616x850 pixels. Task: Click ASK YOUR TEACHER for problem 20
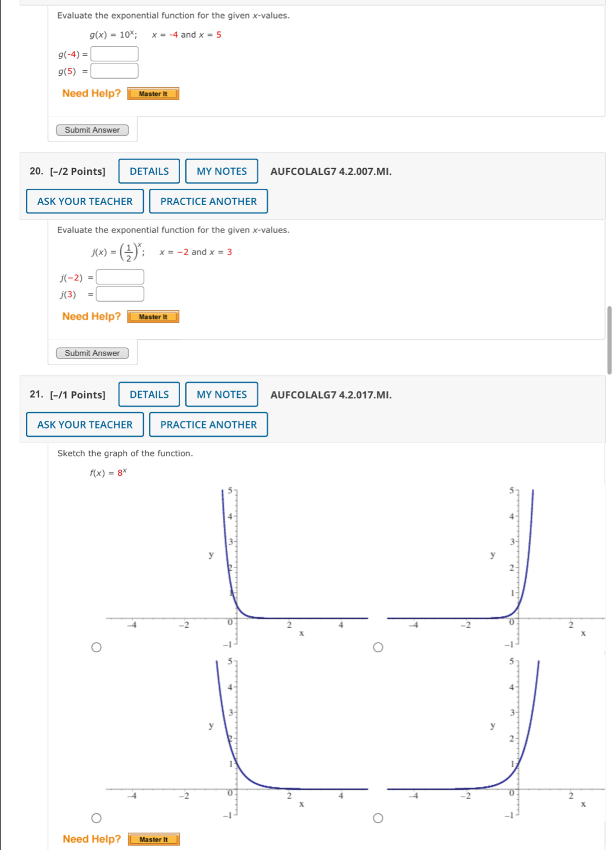point(84,201)
